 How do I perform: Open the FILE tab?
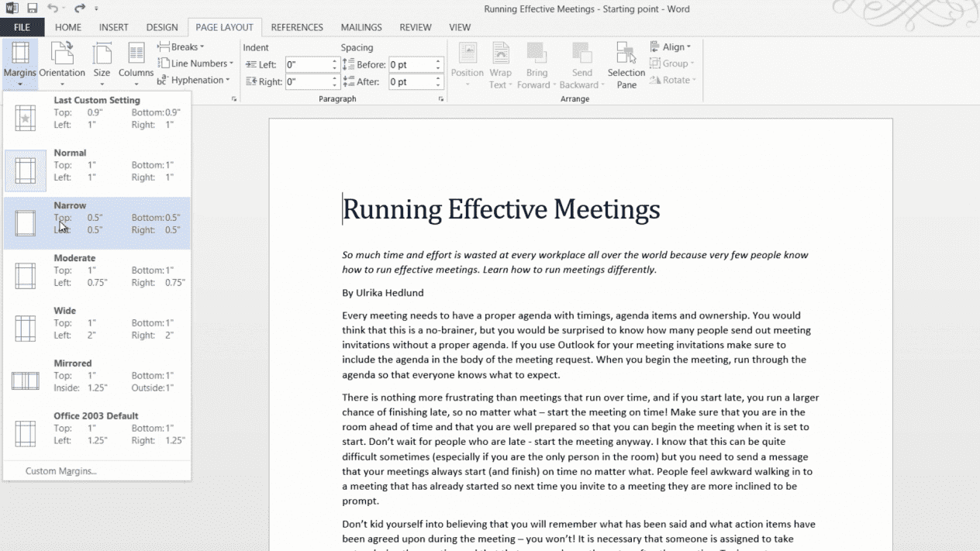point(22,27)
